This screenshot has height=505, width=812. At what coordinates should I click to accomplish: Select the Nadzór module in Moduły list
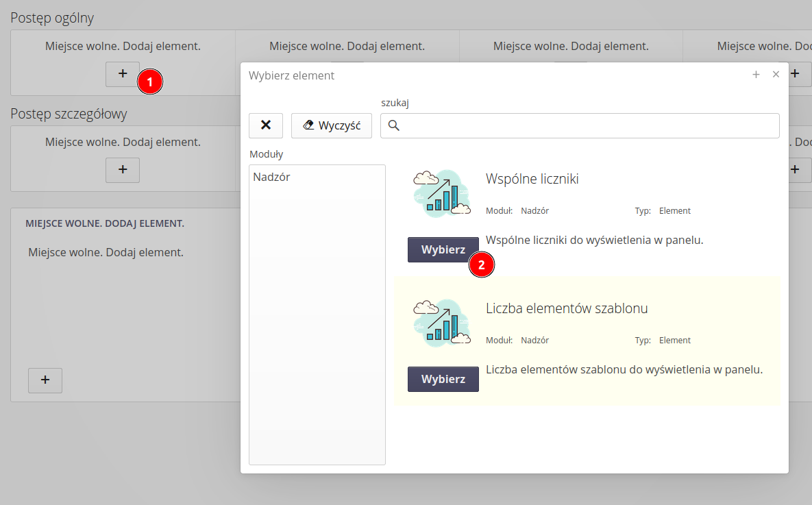[271, 177]
